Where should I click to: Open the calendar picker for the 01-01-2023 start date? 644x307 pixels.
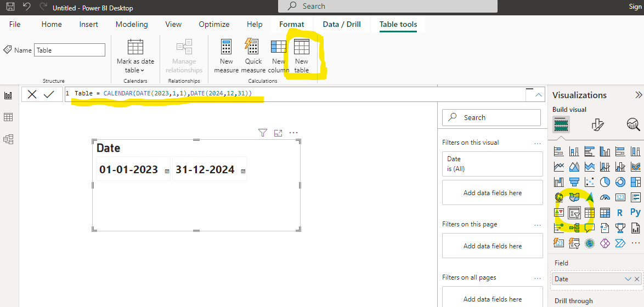click(167, 171)
